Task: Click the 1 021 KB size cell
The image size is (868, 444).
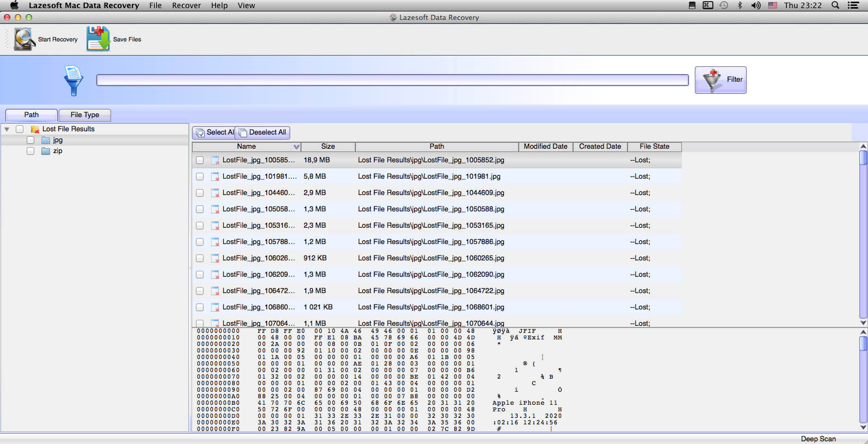Action: [x=318, y=307]
